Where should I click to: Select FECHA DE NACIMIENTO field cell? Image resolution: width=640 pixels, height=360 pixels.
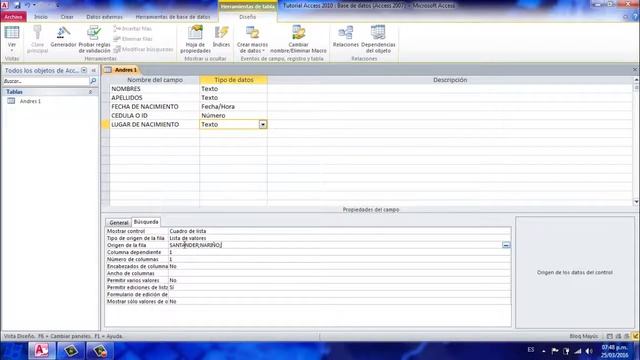[154, 107]
